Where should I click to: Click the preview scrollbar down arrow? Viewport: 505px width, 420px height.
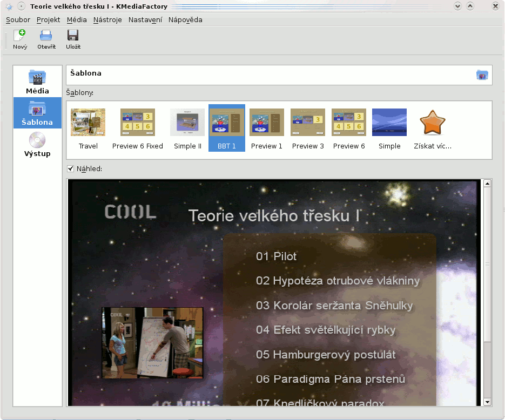pos(487,402)
